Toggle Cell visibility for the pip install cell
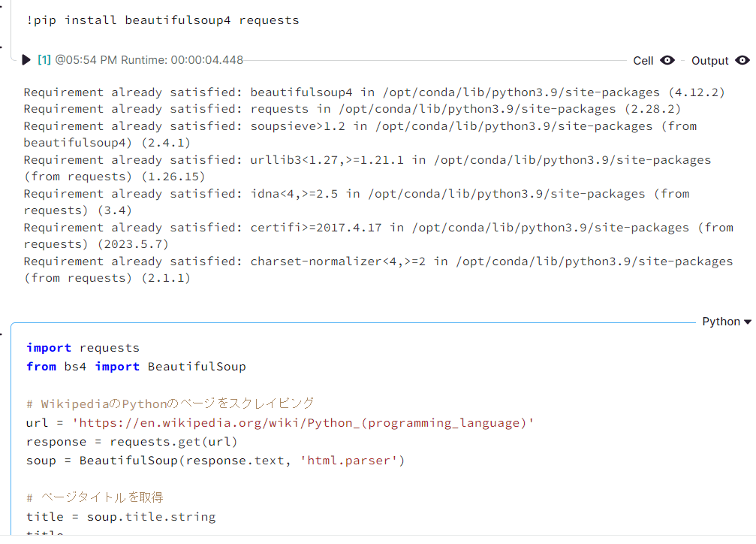The height and width of the screenshot is (544, 756). click(x=667, y=60)
